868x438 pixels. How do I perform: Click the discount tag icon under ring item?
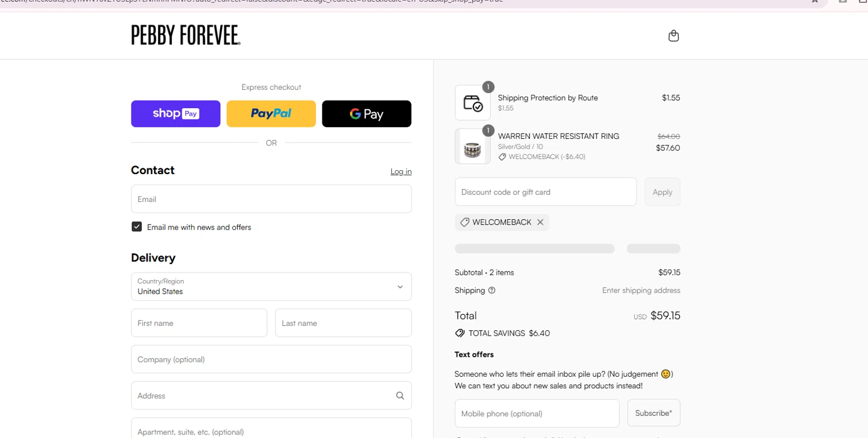[x=502, y=157]
